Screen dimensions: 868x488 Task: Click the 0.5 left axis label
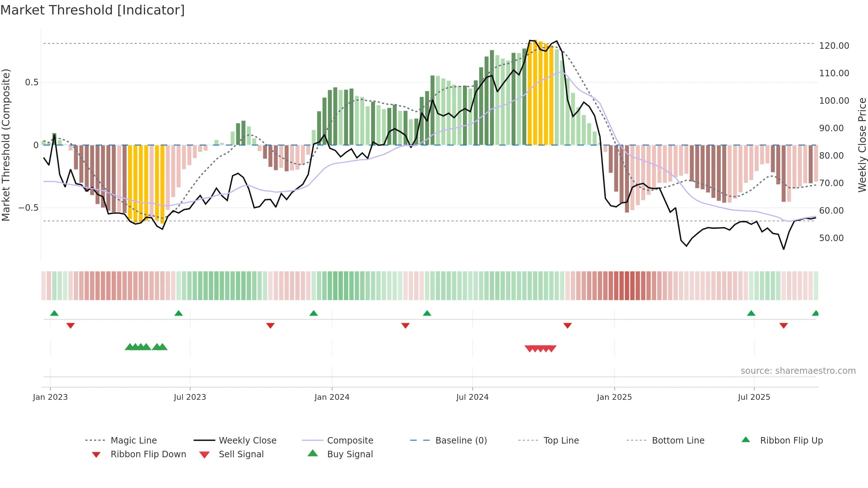pyautogui.click(x=32, y=82)
